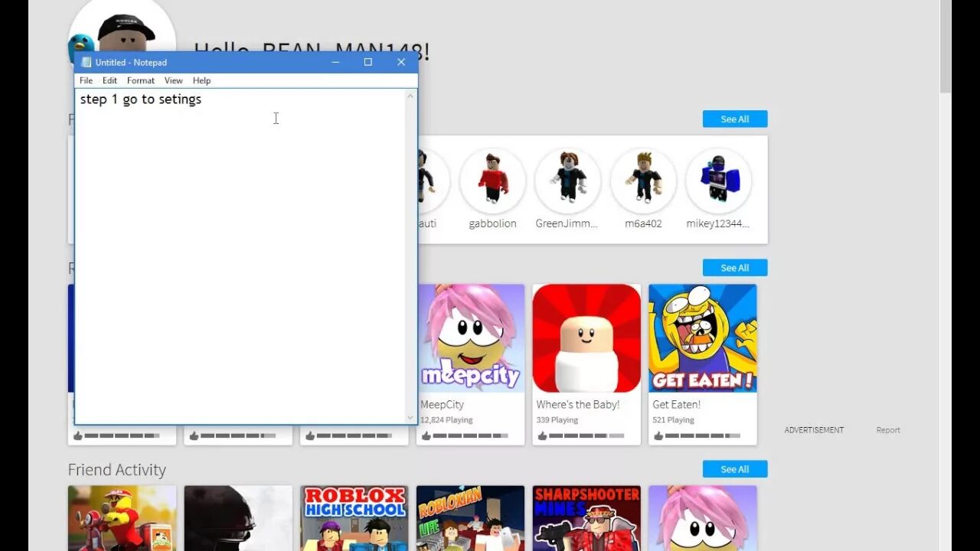Viewport: 980px width, 551px height.
Task: Click See All for the friends section
Action: [735, 119]
